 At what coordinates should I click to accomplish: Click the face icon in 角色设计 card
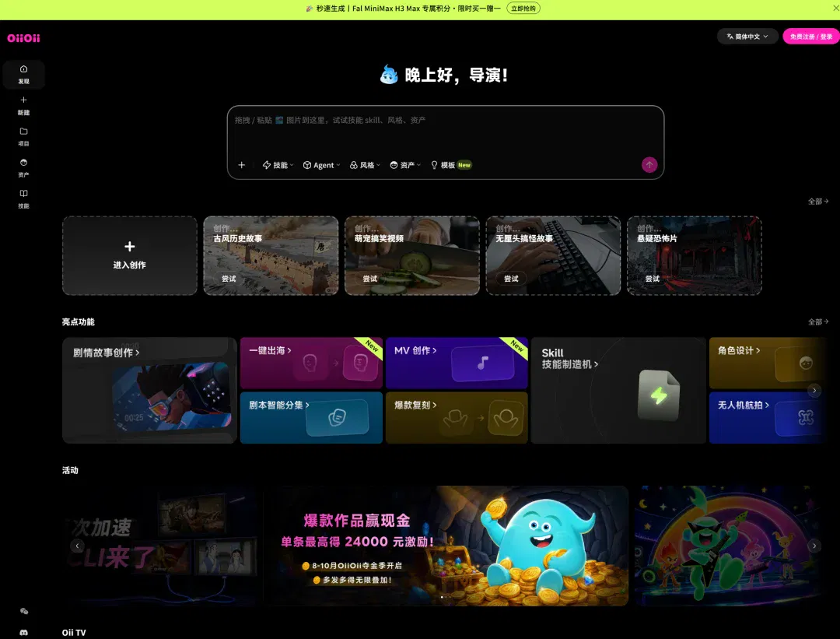(806, 363)
